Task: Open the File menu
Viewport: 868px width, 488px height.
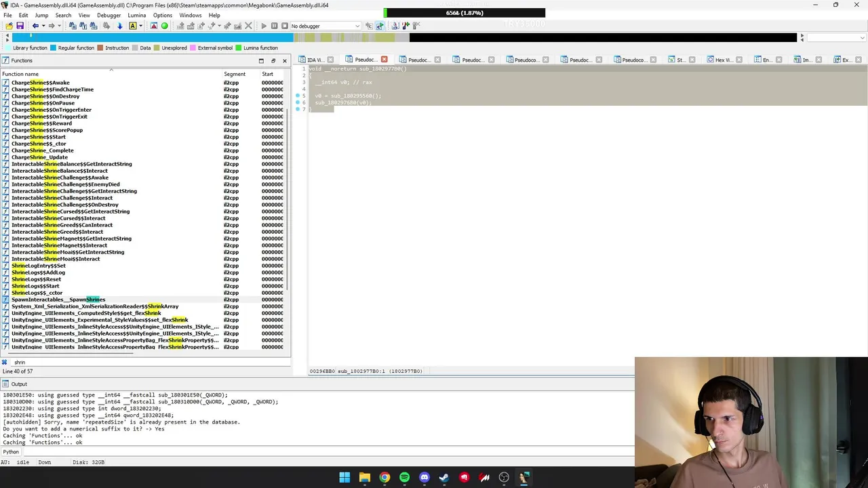Action: pos(7,15)
